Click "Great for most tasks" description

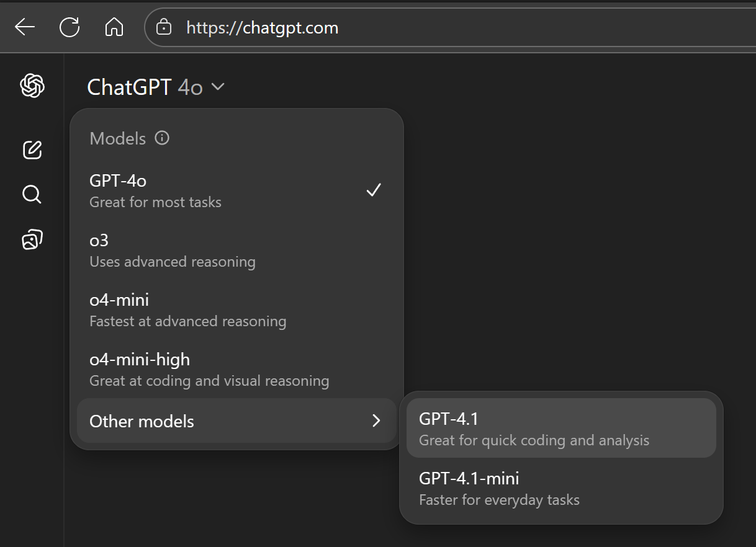pos(155,202)
